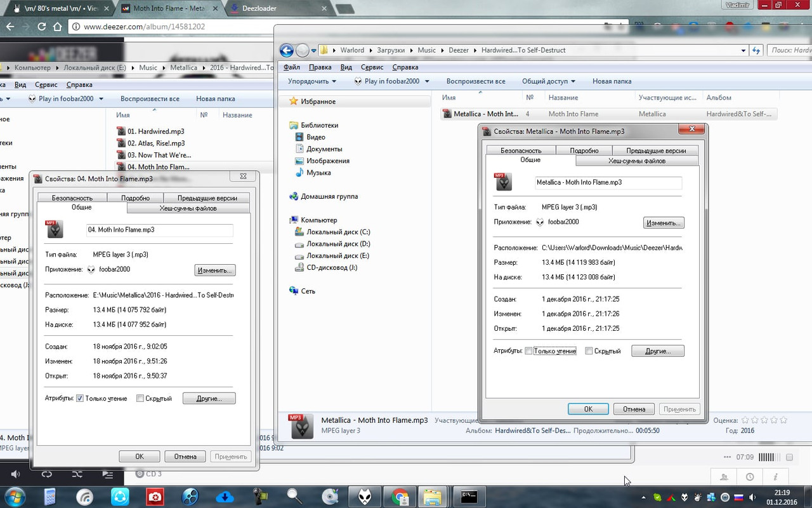Open recent pages dropdown next to forward arrow
812x508 pixels.
(313, 51)
